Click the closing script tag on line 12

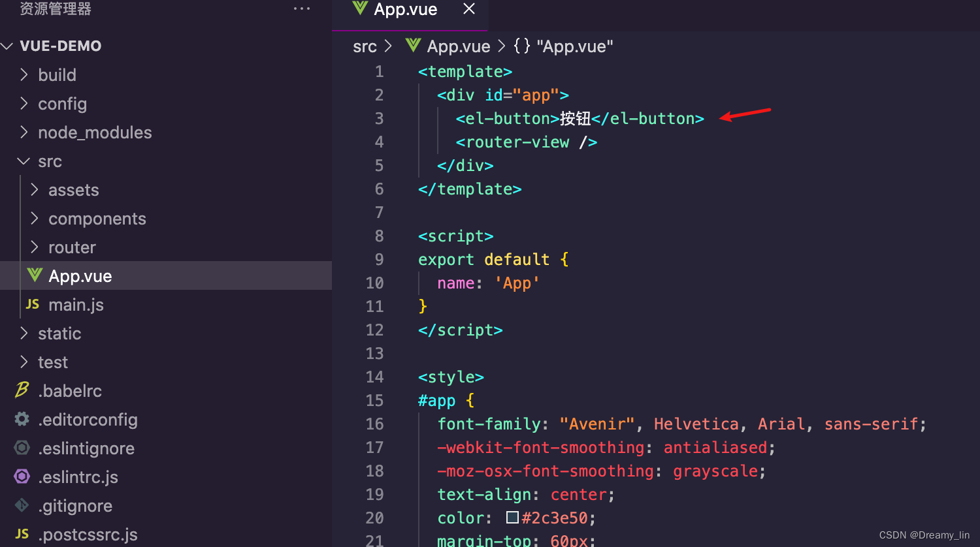[461, 330]
